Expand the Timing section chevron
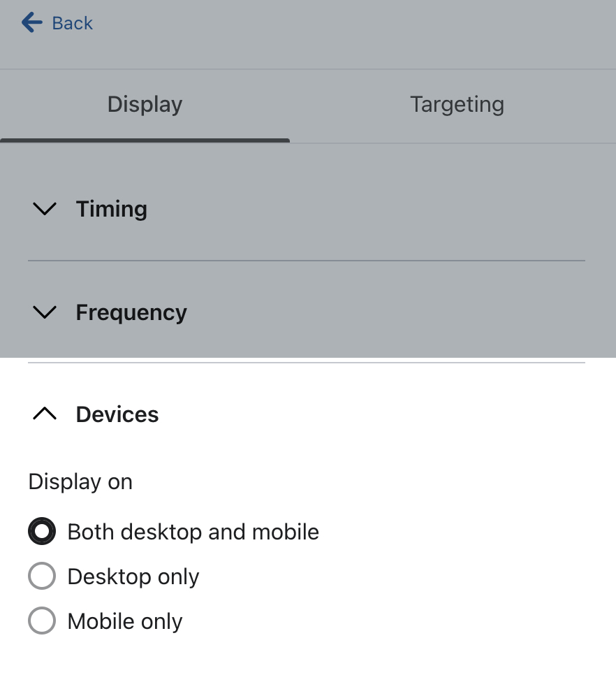The width and height of the screenshot is (616, 689). tap(45, 209)
